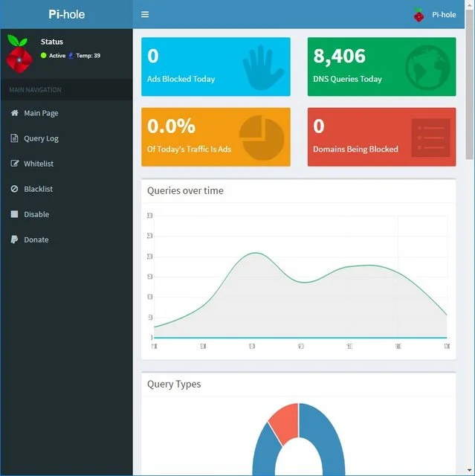Click Of Today's Traffic Is Ads label
Image resolution: width=475 pixels, height=476 pixels.
point(189,149)
